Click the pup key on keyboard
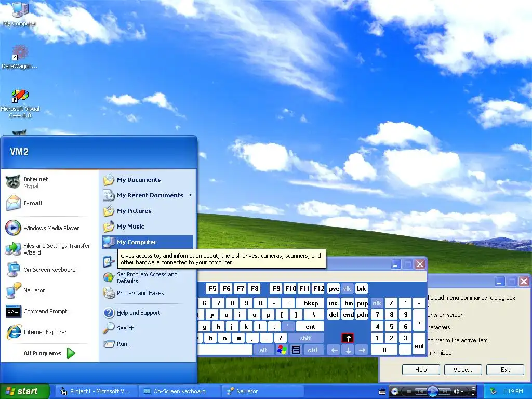 pos(362,303)
